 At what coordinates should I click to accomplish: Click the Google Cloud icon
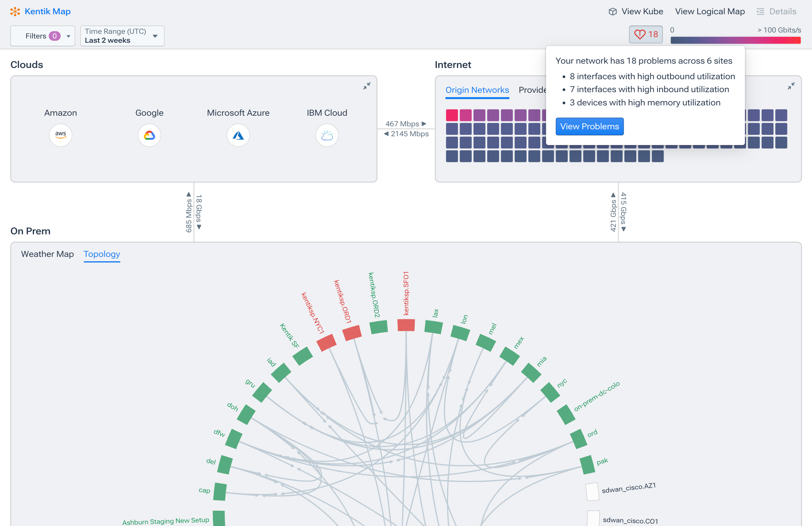click(149, 135)
